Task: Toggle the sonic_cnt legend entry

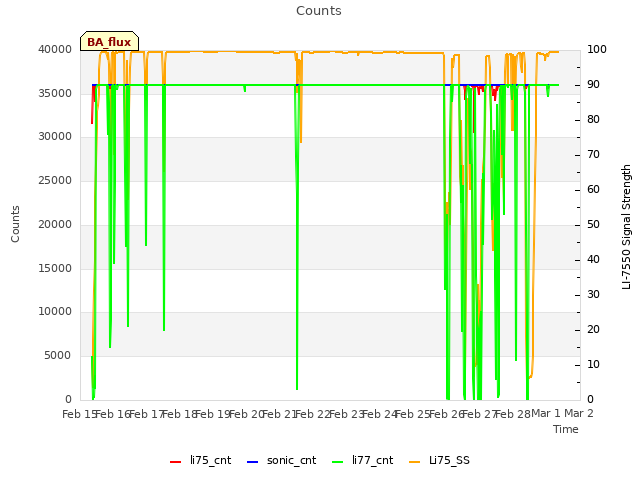Action: tap(281, 460)
